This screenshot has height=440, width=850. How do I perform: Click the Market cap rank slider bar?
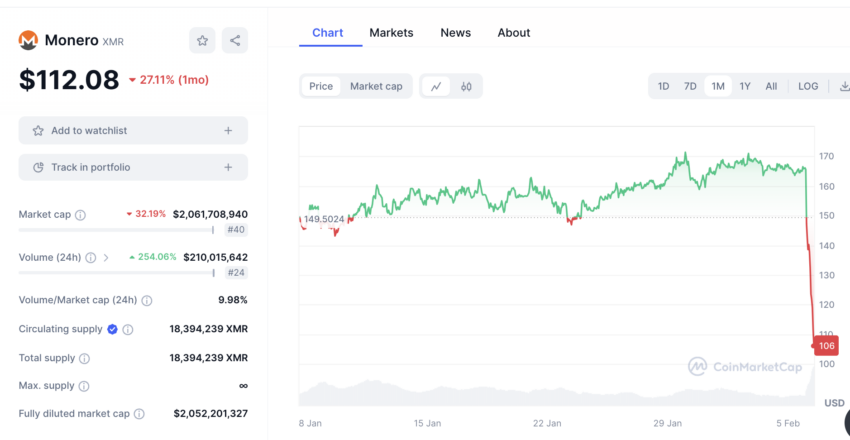point(117,230)
